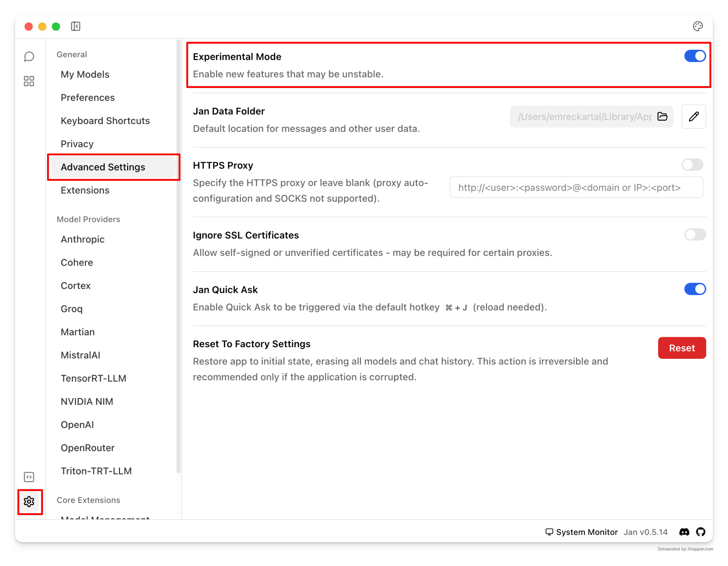This screenshot has height=566, width=728.
Task: Turn off the Jan Quick Ask toggle
Action: point(695,289)
